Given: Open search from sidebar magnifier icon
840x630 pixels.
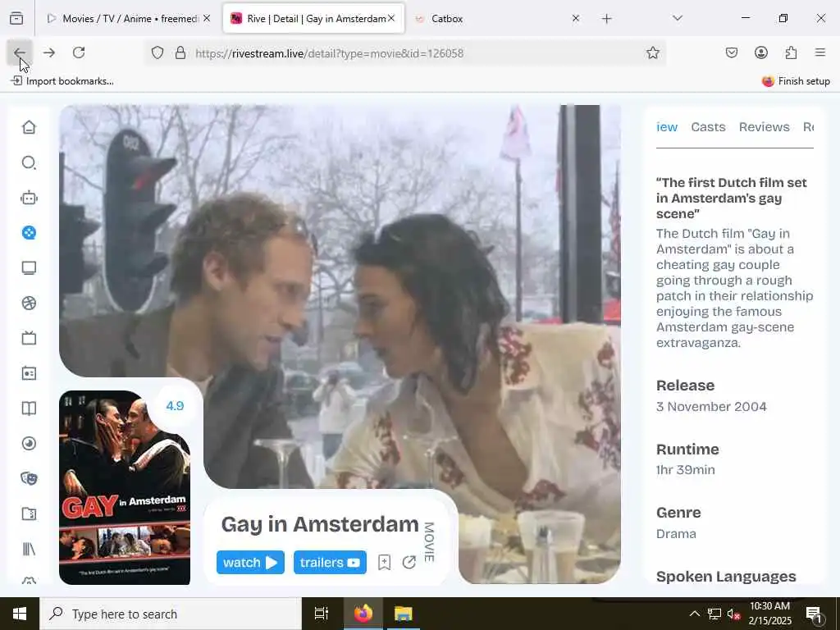Looking at the screenshot, I should point(29,163).
